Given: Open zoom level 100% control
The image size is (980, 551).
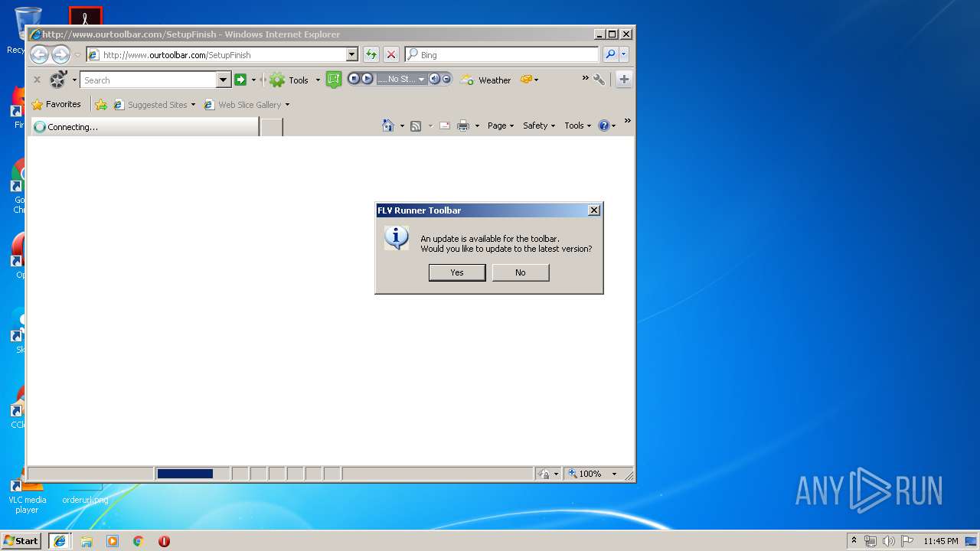Looking at the screenshot, I should 593,474.
